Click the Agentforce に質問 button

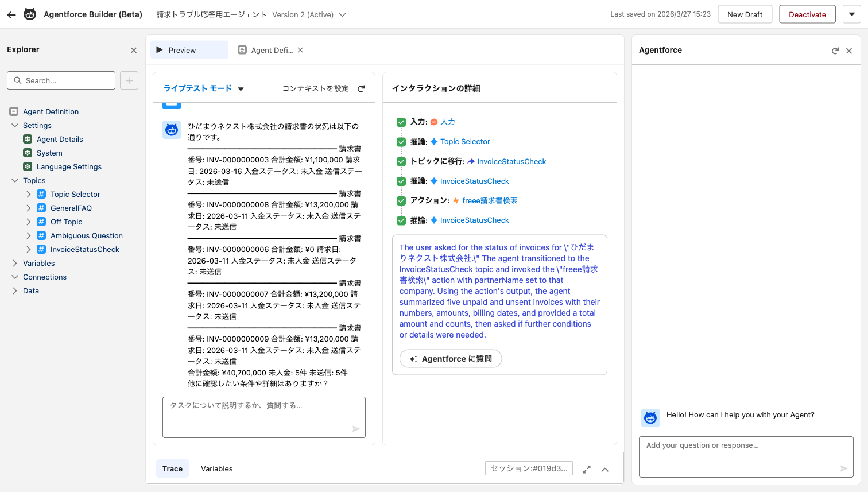click(451, 358)
